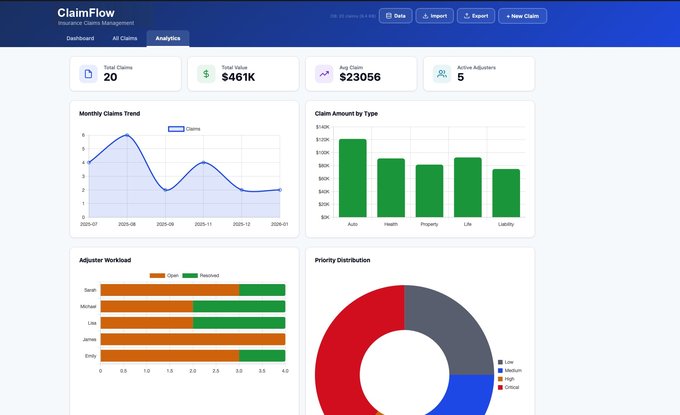Image resolution: width=680 pixels, height=415 pixels.
Task: Click Lisa's orange Open bar segment
Action: (x=147, y=323)
